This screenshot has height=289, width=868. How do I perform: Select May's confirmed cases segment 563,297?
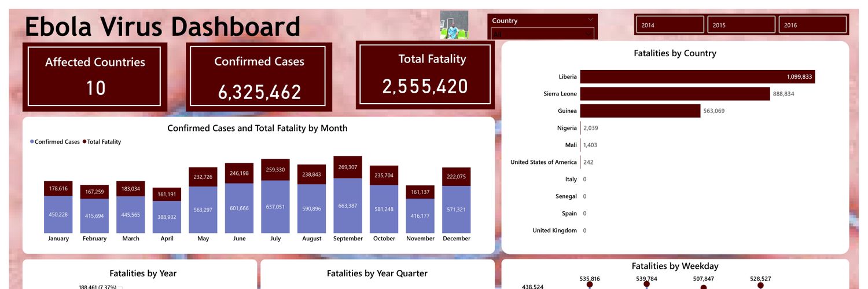pyautogui.click(x=203, y=210)
